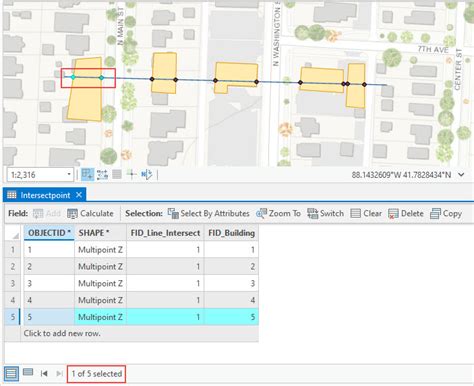Click Multipoint Z cell in row 5
The width and height of the screenshot is (474, 386).
click(x=100, y=317)
